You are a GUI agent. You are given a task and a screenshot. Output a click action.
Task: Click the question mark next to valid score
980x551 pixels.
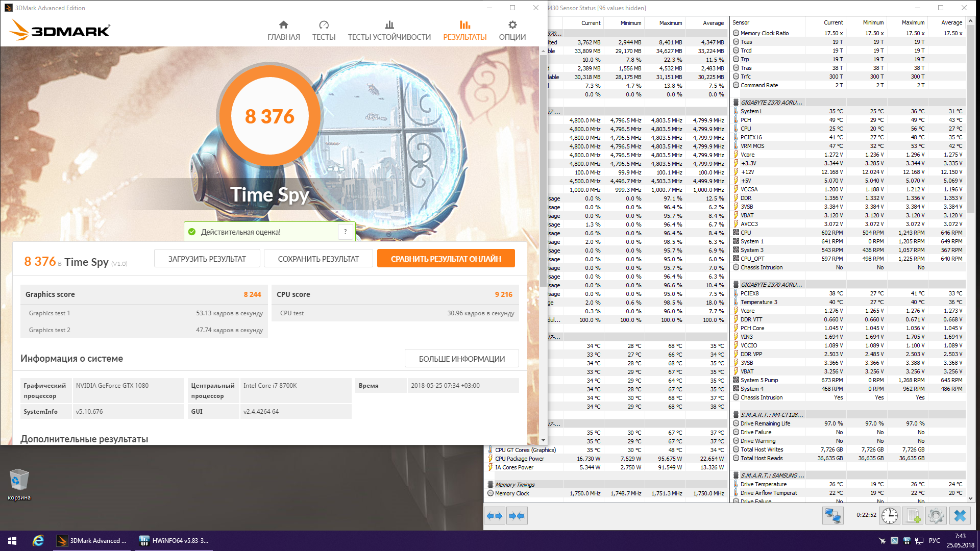tap(346, 232)
